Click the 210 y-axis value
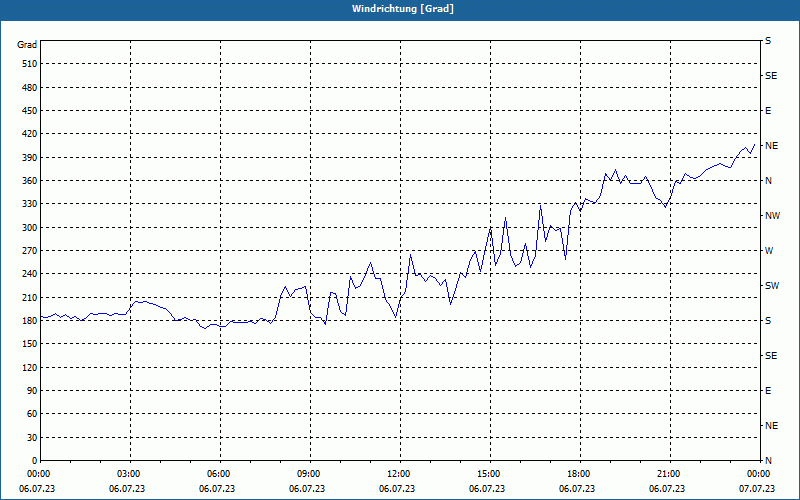Image resolution: width=800 pixels, height=500 pixels. pos(30,297)
